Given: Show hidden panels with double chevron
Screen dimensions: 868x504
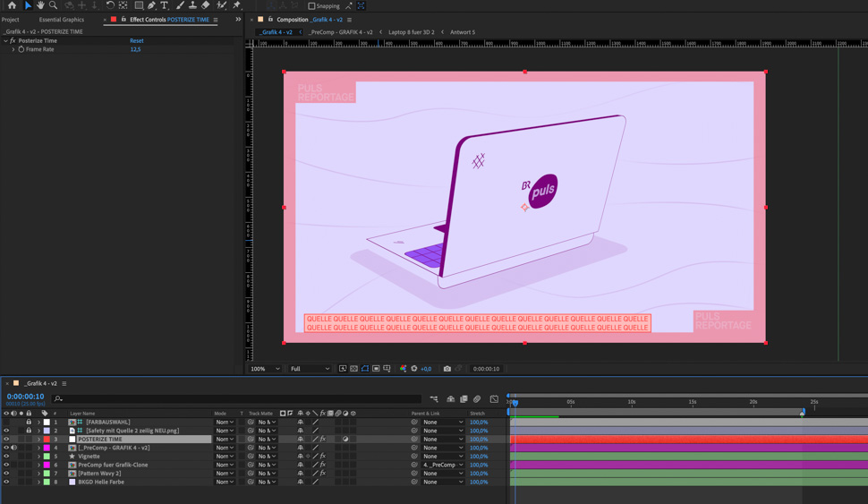Looking at the screenshot, I should (x=238, y=20).
